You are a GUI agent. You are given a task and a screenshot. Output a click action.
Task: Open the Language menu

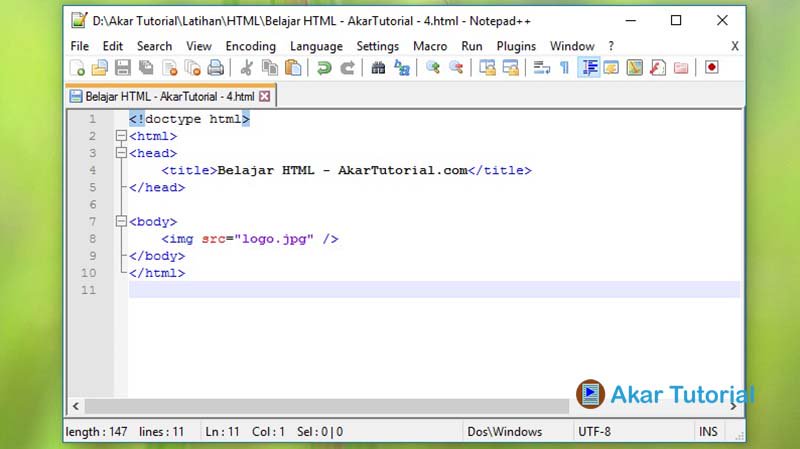pyautogui.click(x=316, y=46)
